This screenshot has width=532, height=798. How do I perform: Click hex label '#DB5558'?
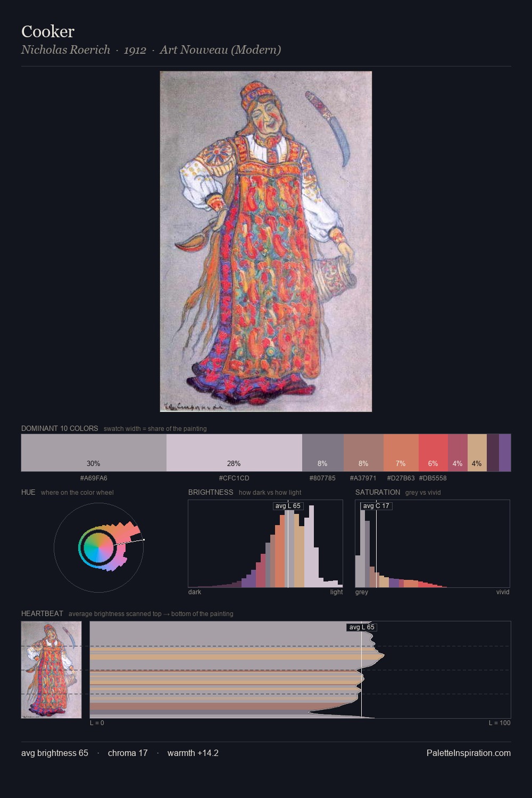point(433,478)
